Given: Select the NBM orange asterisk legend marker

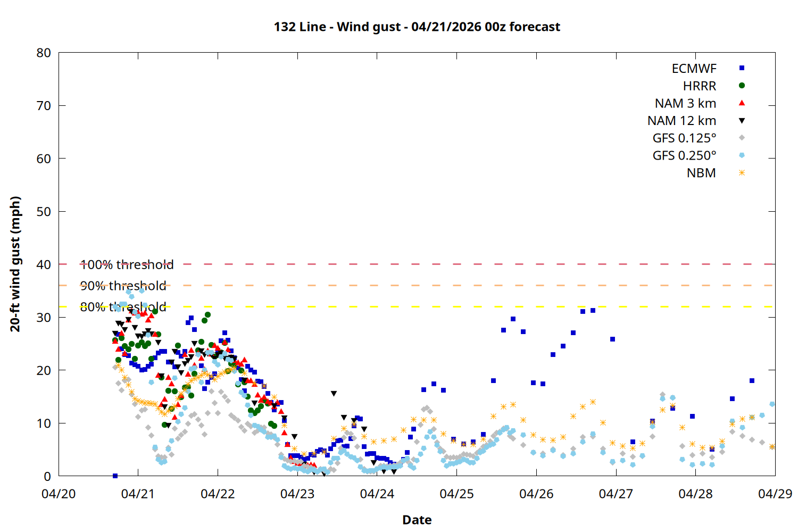Looking at the screenshot, I should (x=742, y=173).
